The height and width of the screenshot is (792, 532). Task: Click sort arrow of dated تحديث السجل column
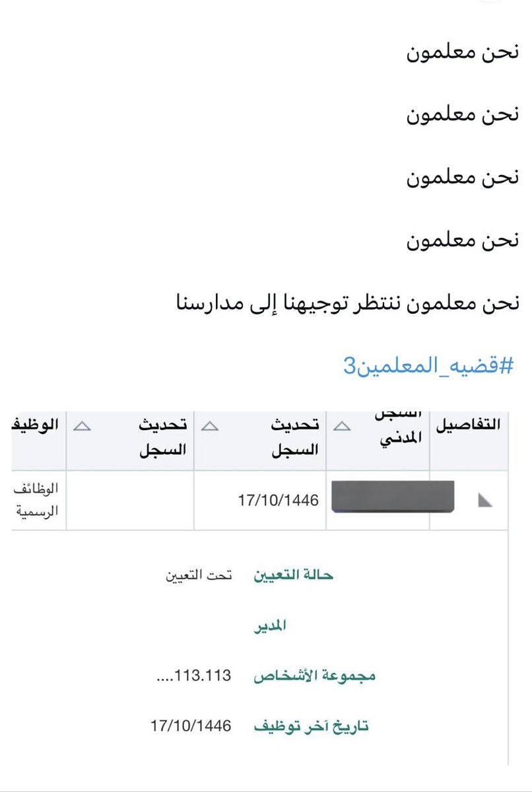209,426
